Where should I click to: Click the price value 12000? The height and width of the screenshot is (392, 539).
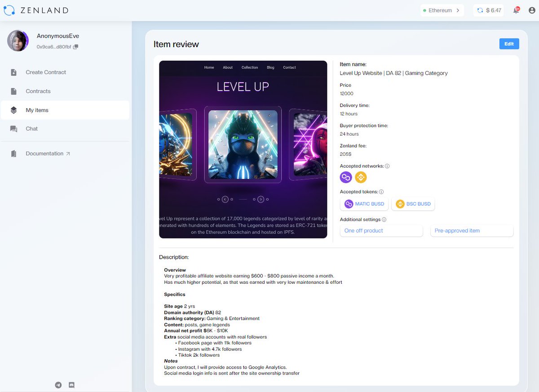coord(347,93)
